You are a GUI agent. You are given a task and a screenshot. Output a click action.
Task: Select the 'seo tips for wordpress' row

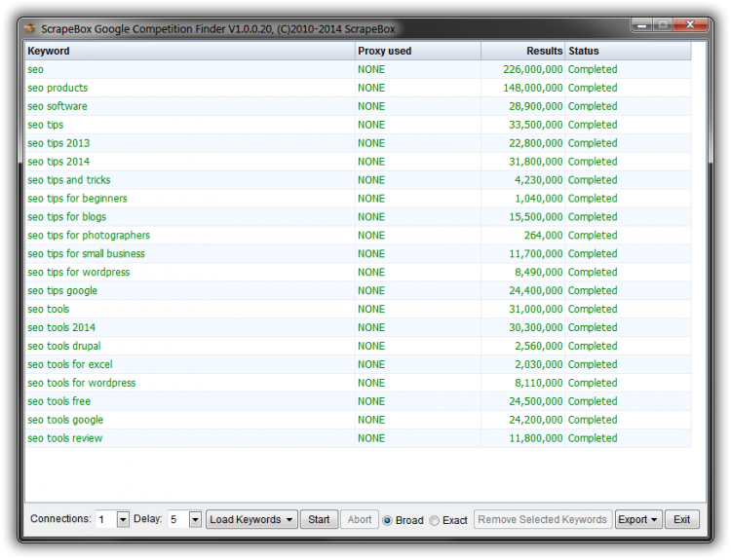(358, 272)
